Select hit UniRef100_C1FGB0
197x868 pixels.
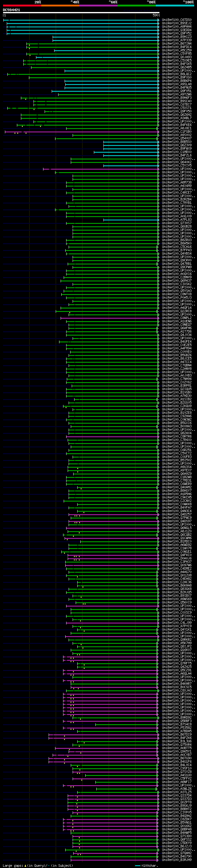tap(176, 132)
